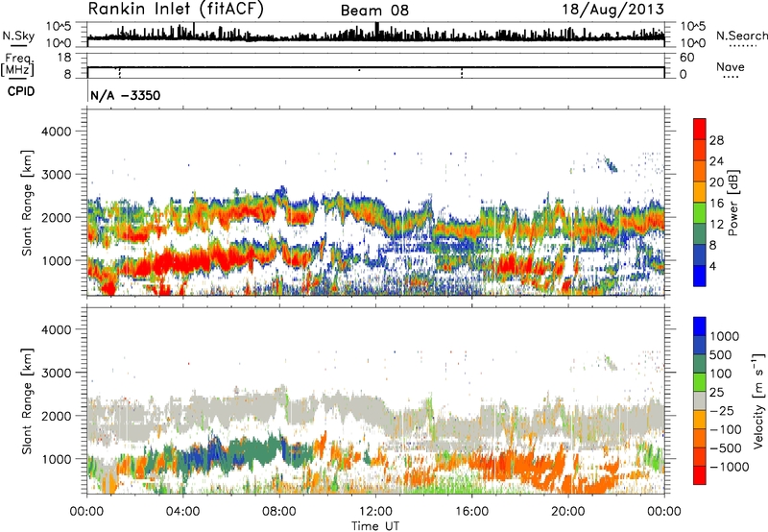Click the '20:00' time axis tick
Image resolution: width=768 pixels, height=532 pixels.
click(x=567, y=512)
